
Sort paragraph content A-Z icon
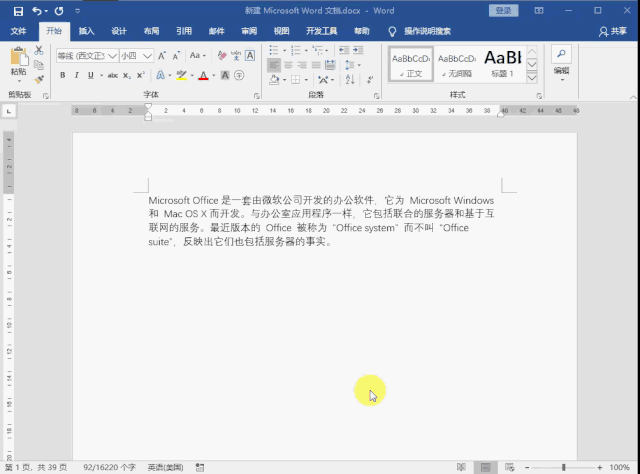pyautogui.click(x=350, y=80)
